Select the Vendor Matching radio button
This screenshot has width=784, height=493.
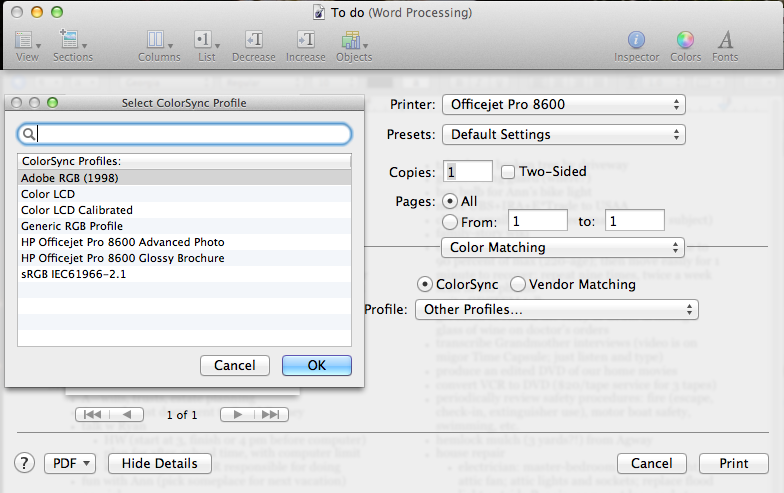tap(519, 284)
